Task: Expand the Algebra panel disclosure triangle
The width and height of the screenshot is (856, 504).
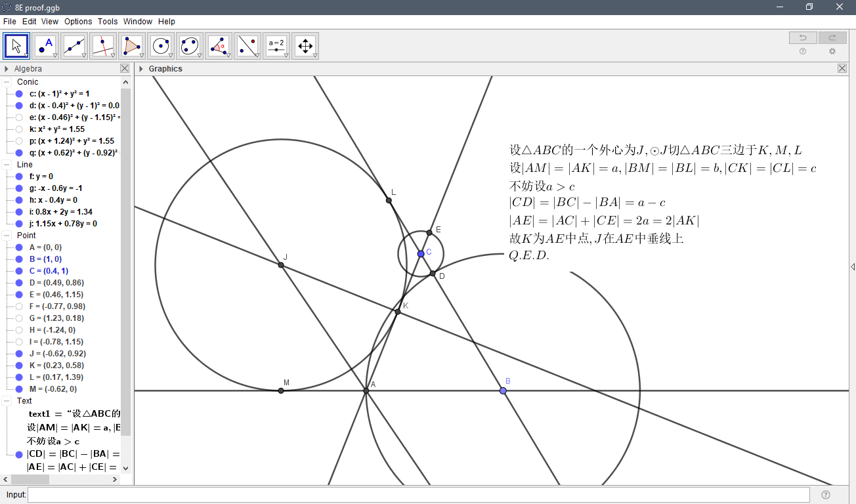Action: point(7,68)
